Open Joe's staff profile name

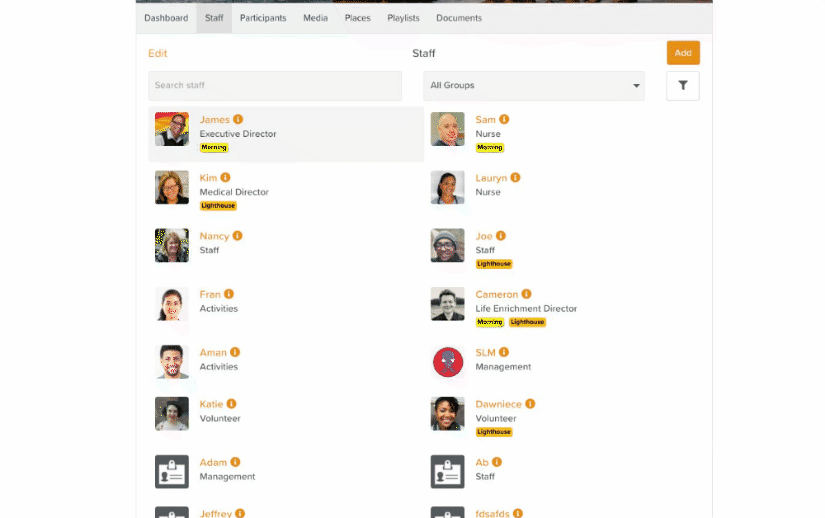(x=484, y=237)
